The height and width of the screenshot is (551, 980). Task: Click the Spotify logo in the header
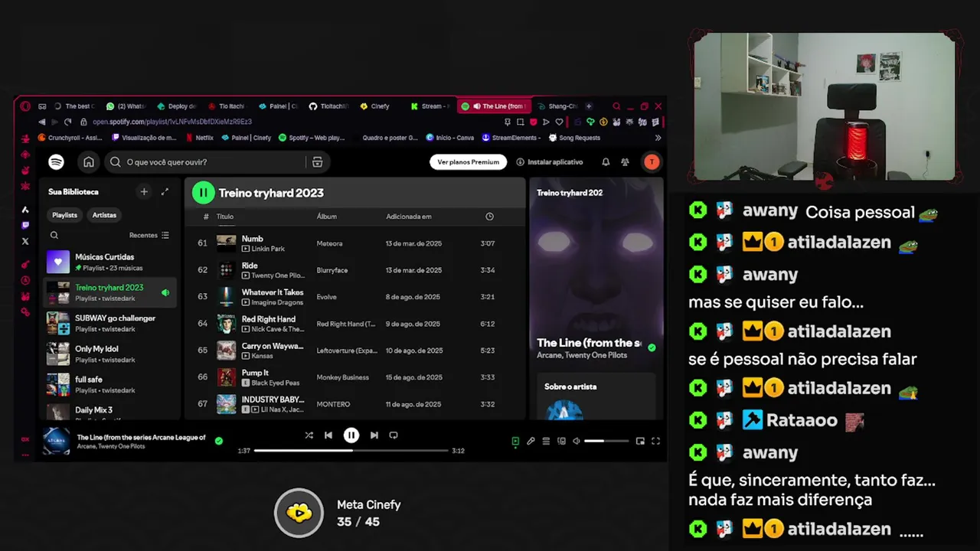56,162
